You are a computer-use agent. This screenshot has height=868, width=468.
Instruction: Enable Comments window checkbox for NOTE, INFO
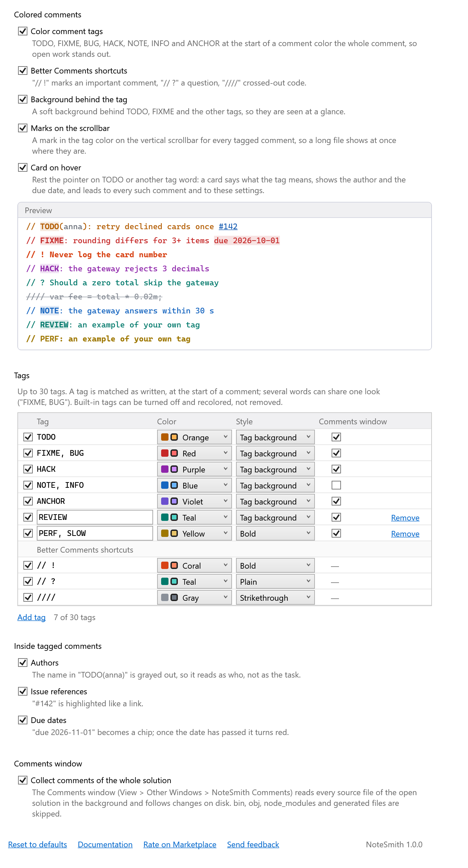point(336,485)
